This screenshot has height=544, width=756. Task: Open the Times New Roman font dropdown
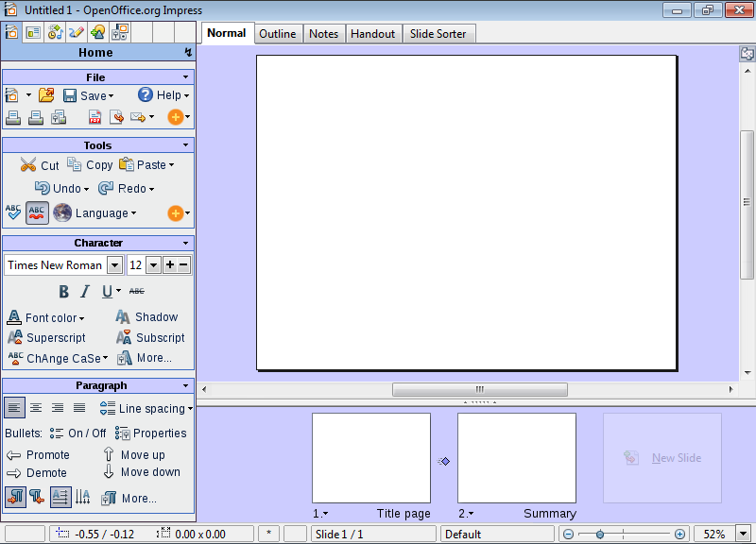click(x=114, y=265)
